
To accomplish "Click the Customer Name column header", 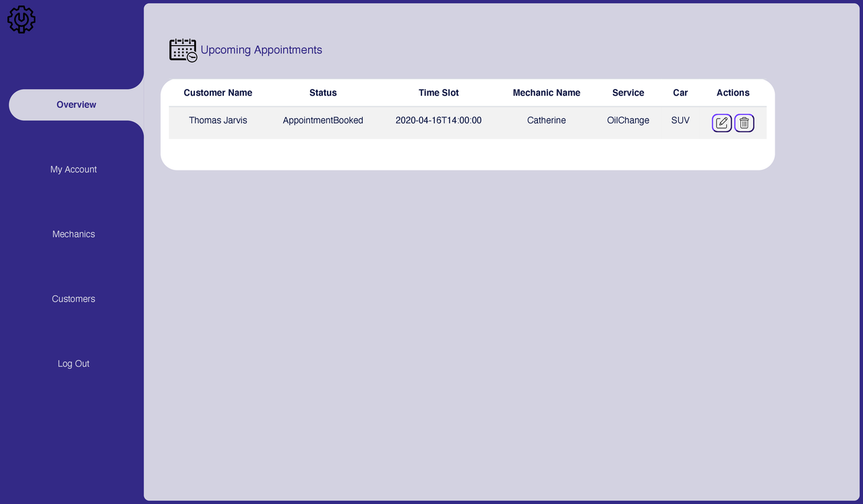I will coord(218,92).
